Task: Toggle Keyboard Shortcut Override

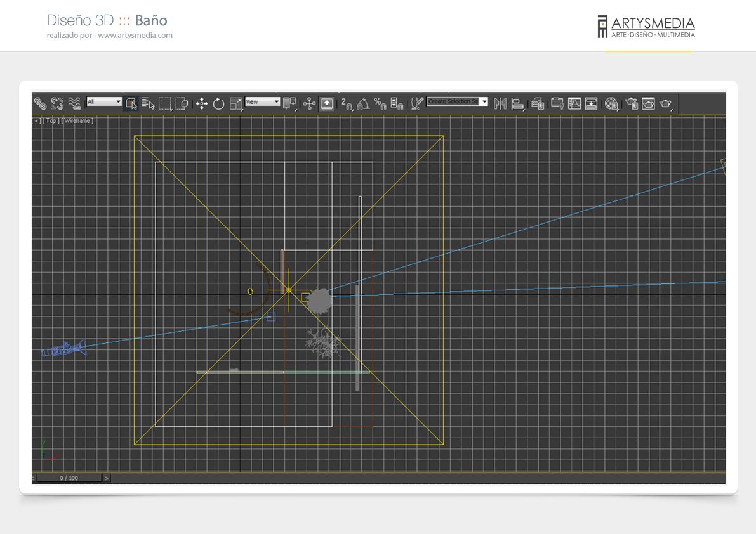Action: point(326,103)
